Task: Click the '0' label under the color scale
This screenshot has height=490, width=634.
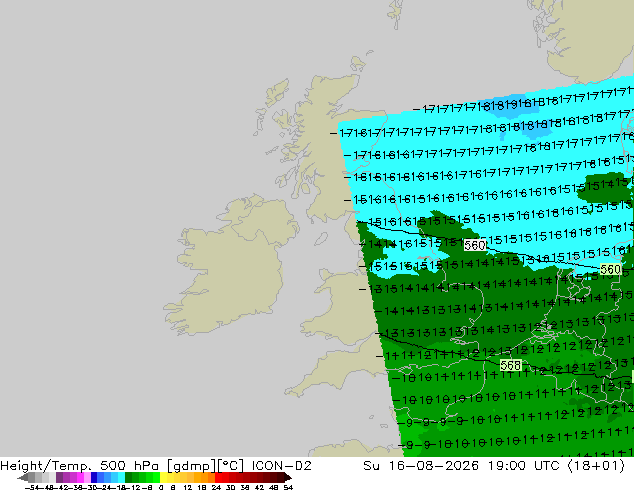Action: pyautogui.click(x=161, y=487)
